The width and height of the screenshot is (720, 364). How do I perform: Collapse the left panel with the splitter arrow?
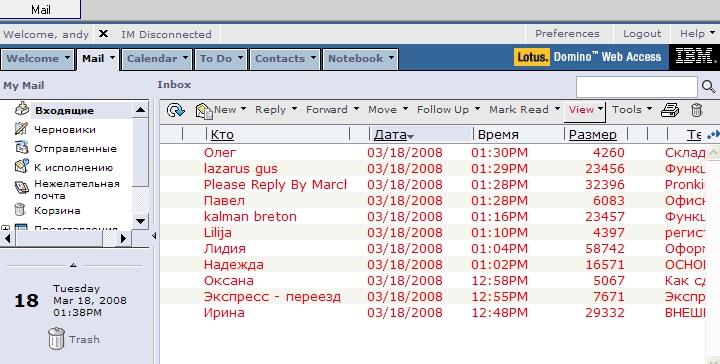click(x=154, y=235)
